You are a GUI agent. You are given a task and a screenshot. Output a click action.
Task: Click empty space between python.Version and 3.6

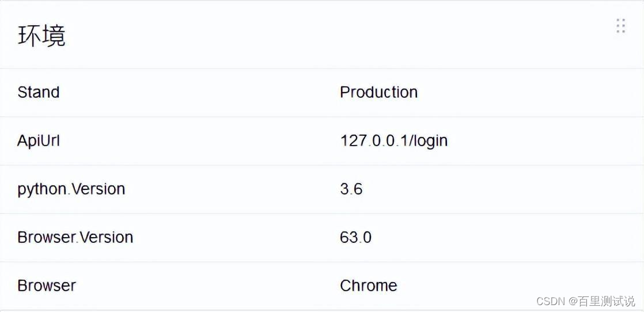(230, 189)
